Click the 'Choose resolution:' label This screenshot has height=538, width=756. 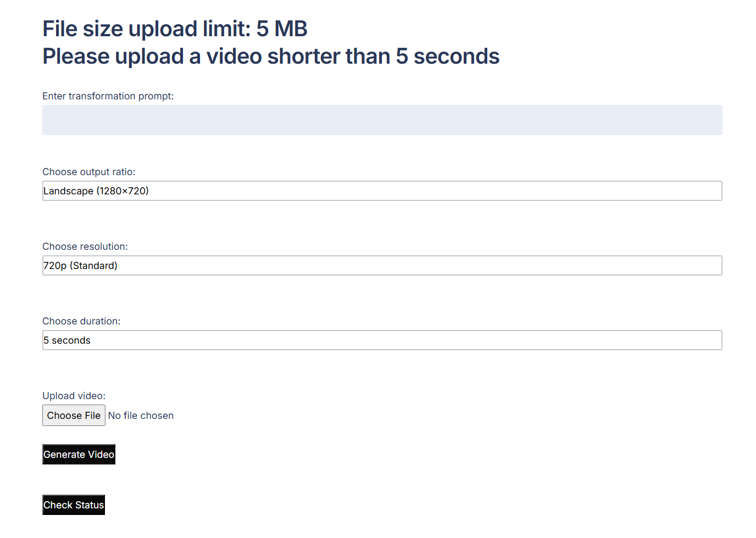(85, 246)
